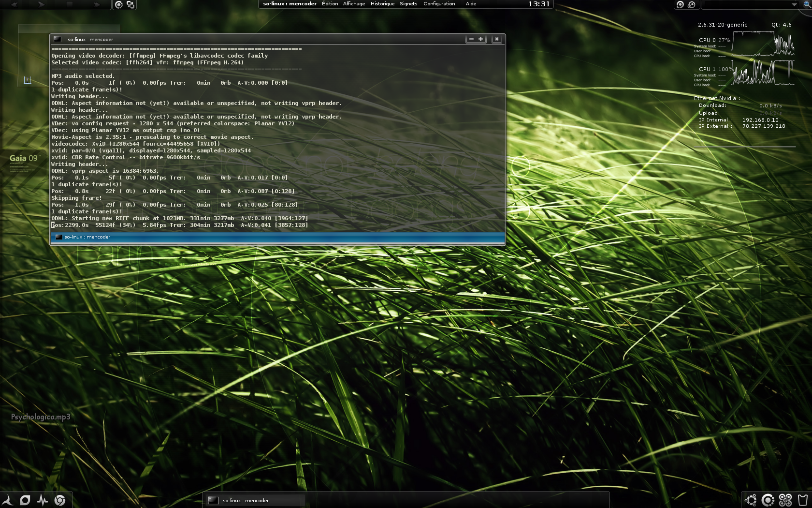The width and height of the screenshot is (812, 508).
Task: Click the CPU 0 usage graph
Action: [x=763, y=44]
